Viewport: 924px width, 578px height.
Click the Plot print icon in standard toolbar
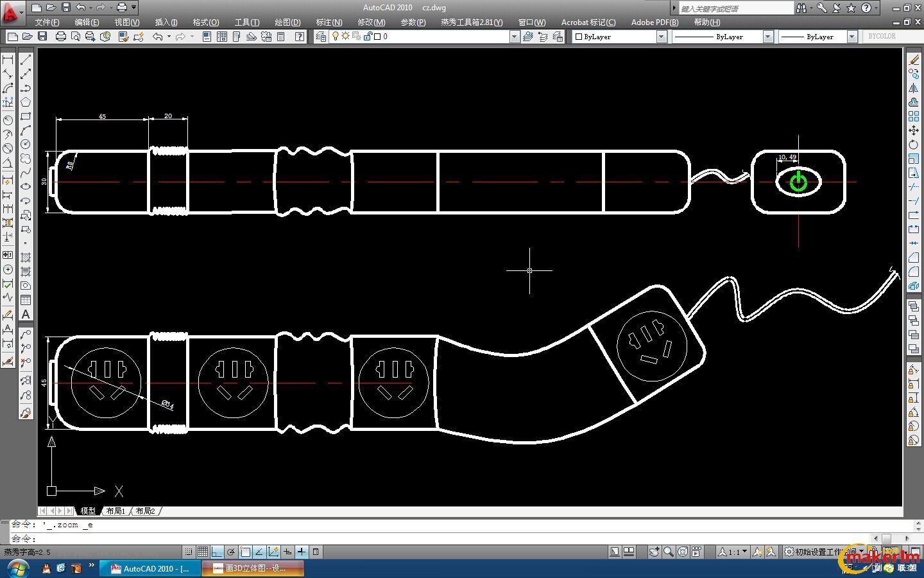[x=61, y=37]
